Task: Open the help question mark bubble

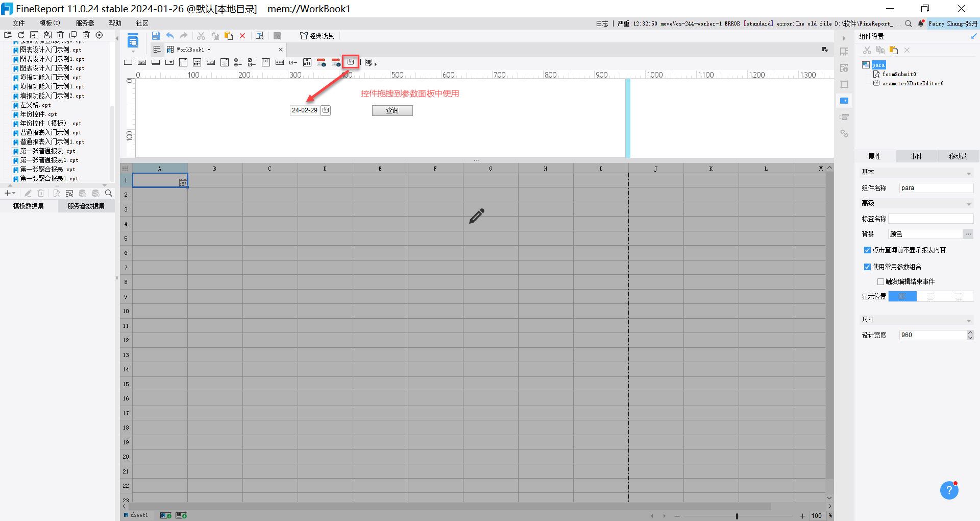Action: coord(949,491)
